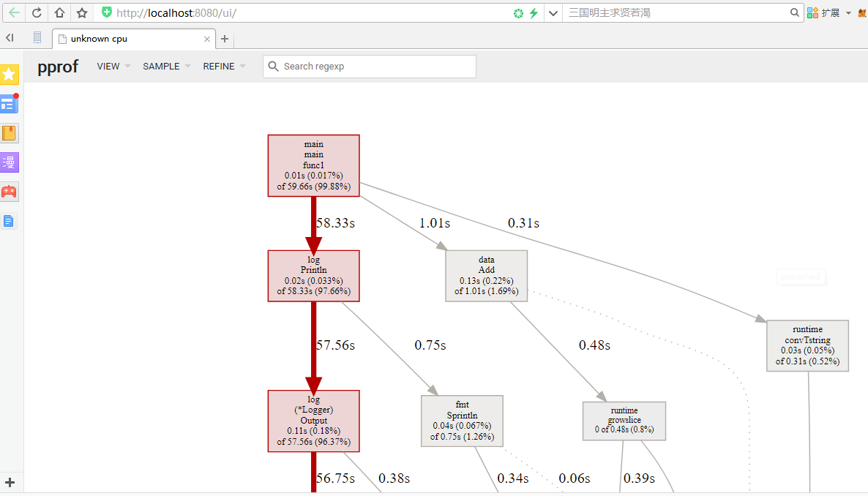Viewport: 868px width, 496px height.
Task: Click the yellow star favorites sidebar icon
Action: [9, 74]
